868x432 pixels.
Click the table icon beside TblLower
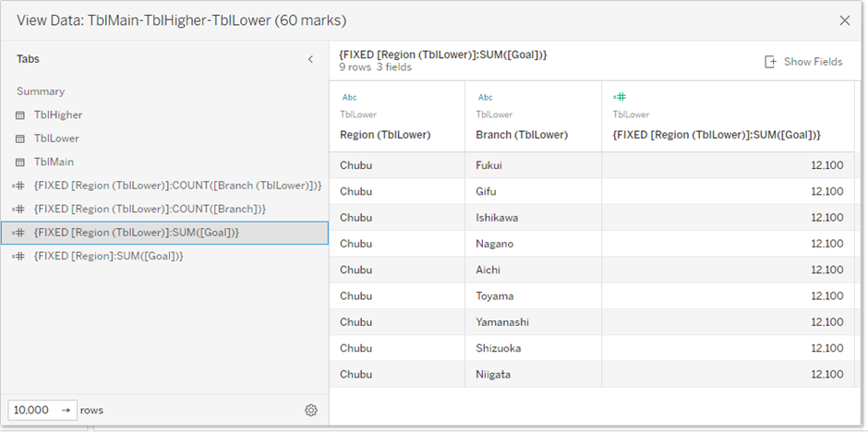tap(20, 138)
